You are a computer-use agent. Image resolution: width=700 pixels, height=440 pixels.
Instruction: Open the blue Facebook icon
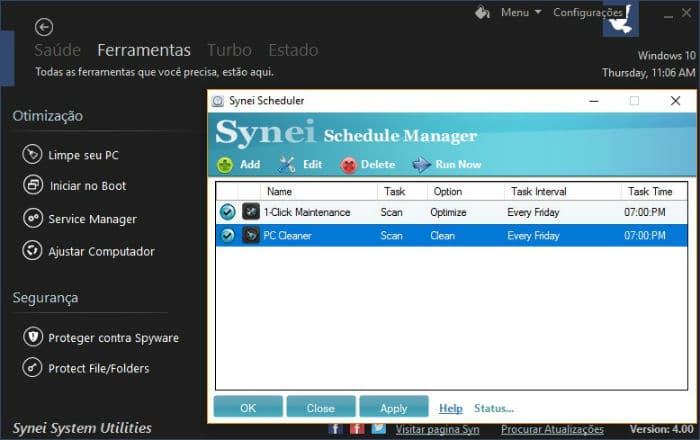[336, 429]
